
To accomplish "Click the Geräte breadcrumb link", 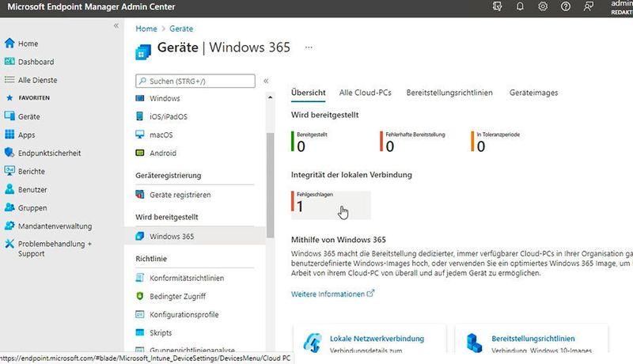I will (181, 28).
